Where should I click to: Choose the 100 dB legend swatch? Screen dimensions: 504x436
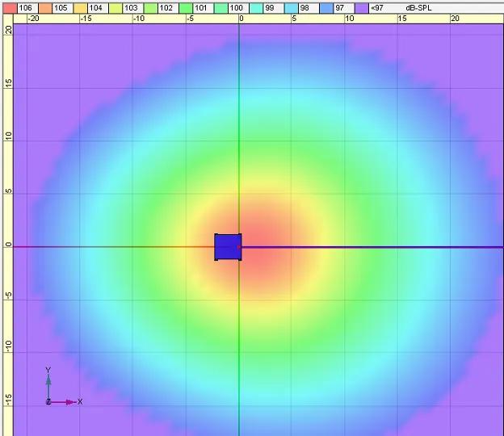click(220, 7)
